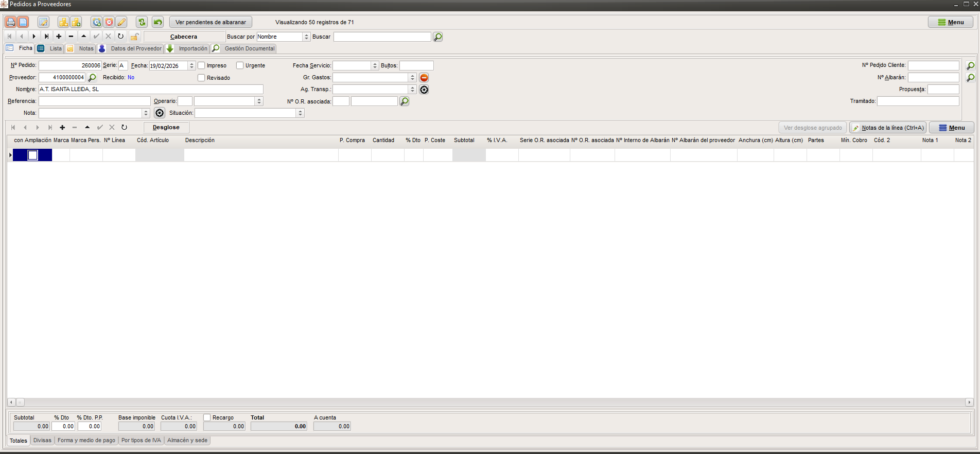Viewport: 980px width, 454px height.
Task: Click the pencil edit icon in toolbar
Action: (121, 22)
